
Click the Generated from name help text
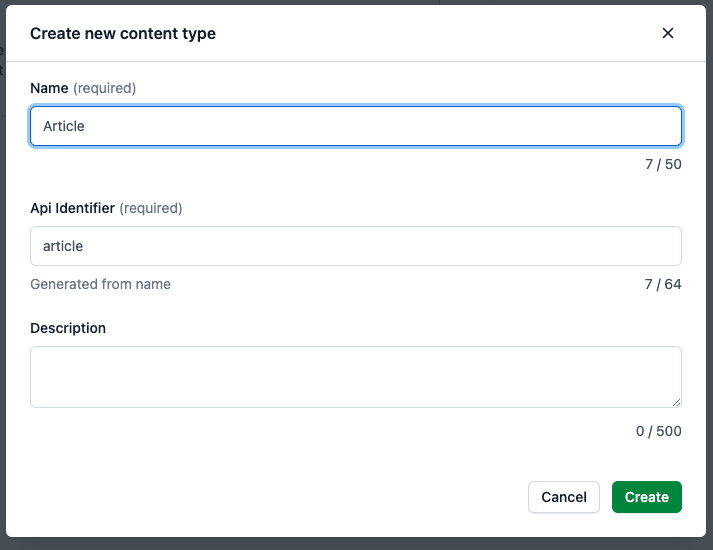(100, 284)
